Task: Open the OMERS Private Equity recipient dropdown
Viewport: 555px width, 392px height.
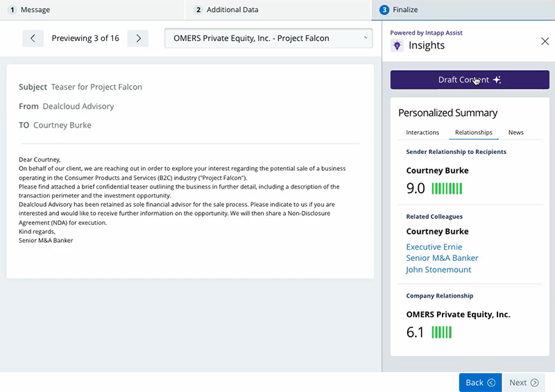Action: [268, 38]
